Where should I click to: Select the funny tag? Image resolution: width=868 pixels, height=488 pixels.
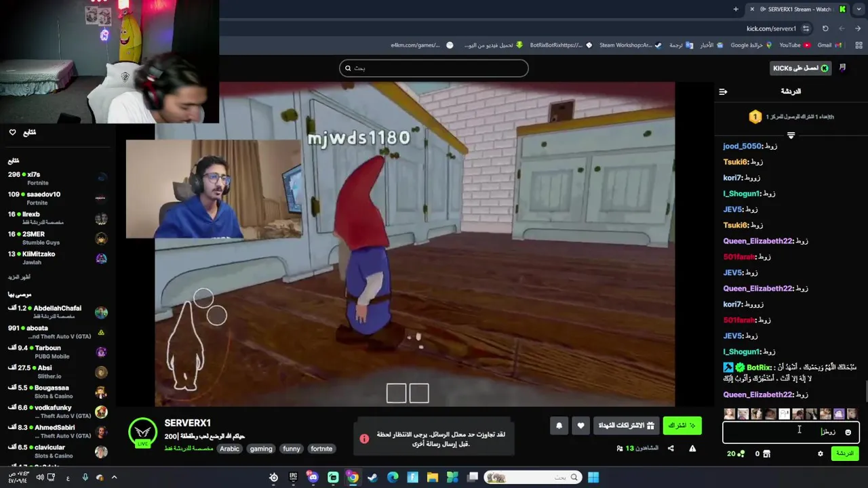pos(292,449)
